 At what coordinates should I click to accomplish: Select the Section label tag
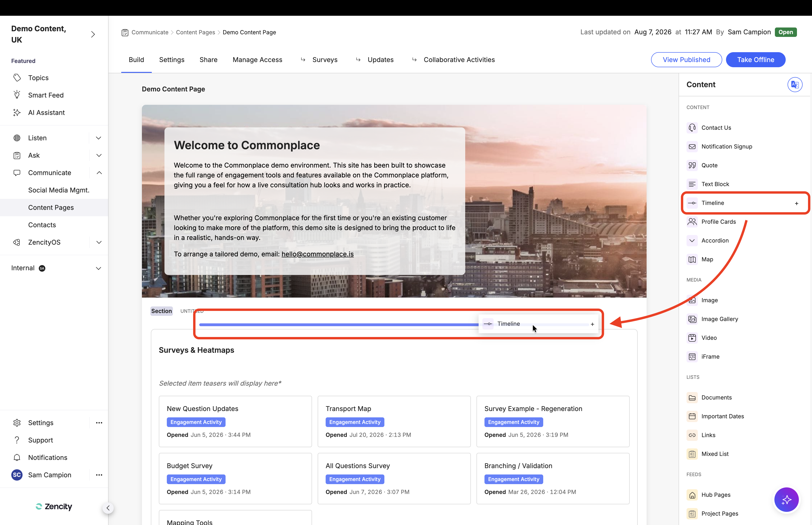[x=161, y=311]
